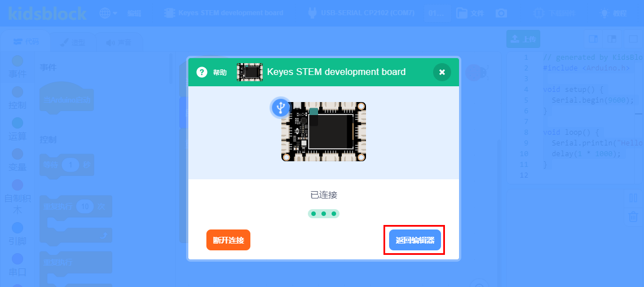Click the Upload (上传) button
Viewport: 644px width, 287px height.
(523, 39)
